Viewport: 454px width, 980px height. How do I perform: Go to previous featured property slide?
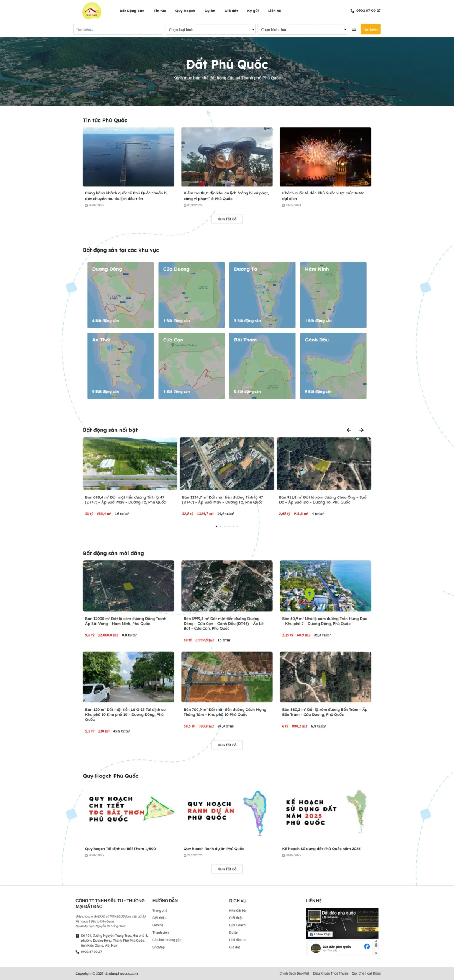pos(349,430)
